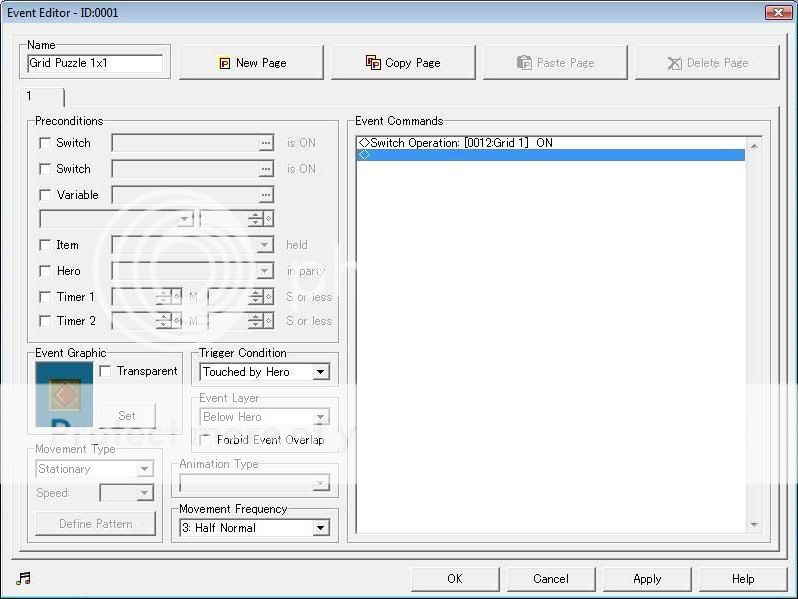This screenshot has width=798, height=599.
Task: Close the Event Editor window
Action: pyautogui.click(x=778, y=12)
